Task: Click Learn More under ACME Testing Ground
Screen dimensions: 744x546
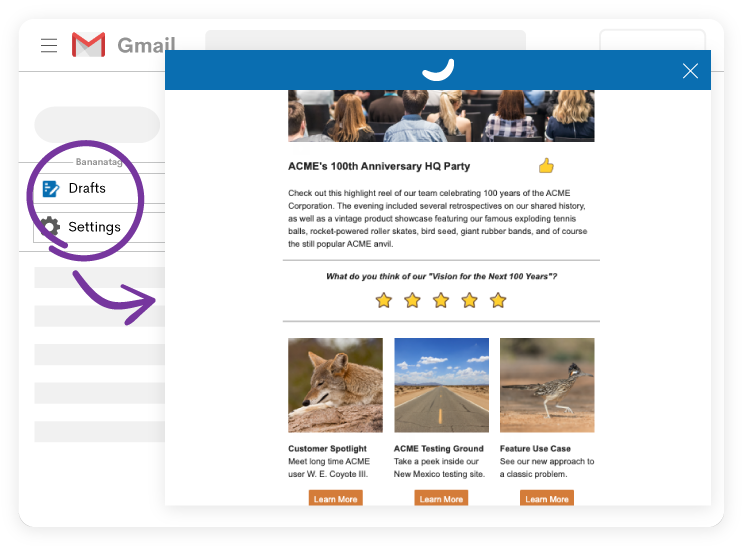Action: click(441, 498)
